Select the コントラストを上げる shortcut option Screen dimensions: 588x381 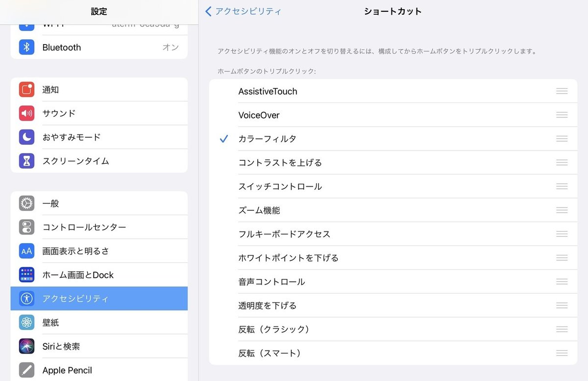pos(280,163)
